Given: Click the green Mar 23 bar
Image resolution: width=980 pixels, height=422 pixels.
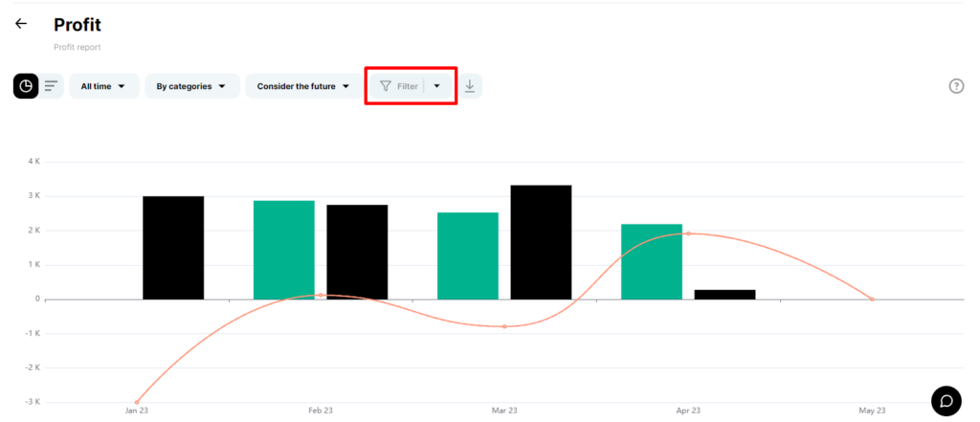Looking at the screenshot, I should 467,255.
